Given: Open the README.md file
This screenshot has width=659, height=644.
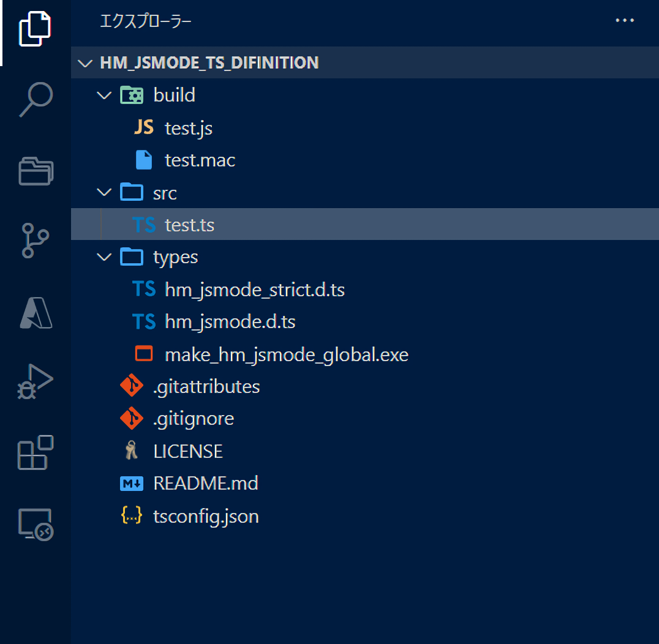Looking at the screenshot, I should pos(205,483).
